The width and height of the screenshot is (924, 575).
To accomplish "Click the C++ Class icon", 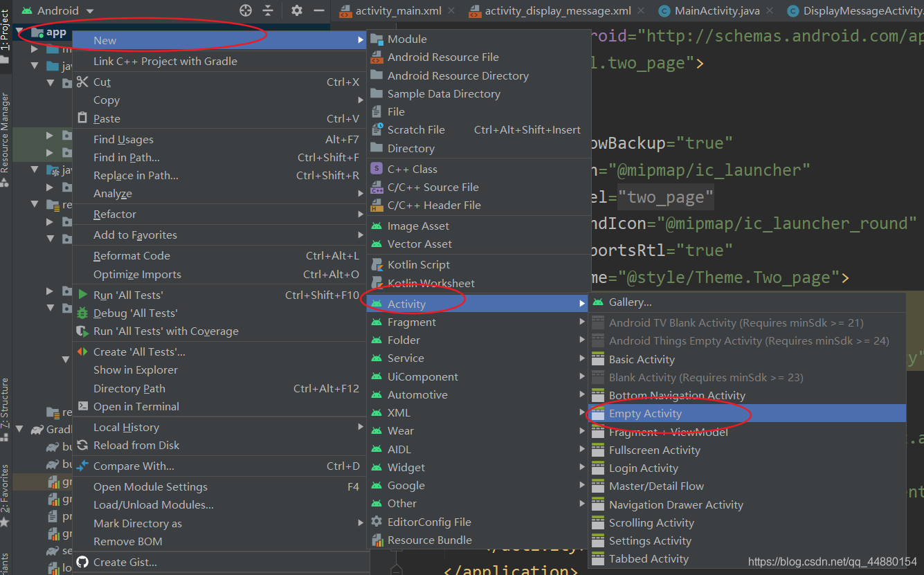I will 377,169.
